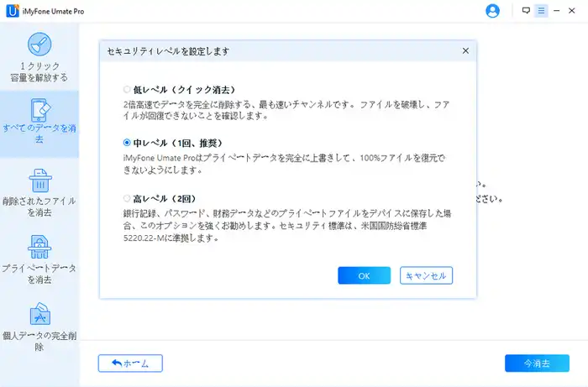Click the feedback speech bubble icon
588x387 pixels.
coord(526,11)
